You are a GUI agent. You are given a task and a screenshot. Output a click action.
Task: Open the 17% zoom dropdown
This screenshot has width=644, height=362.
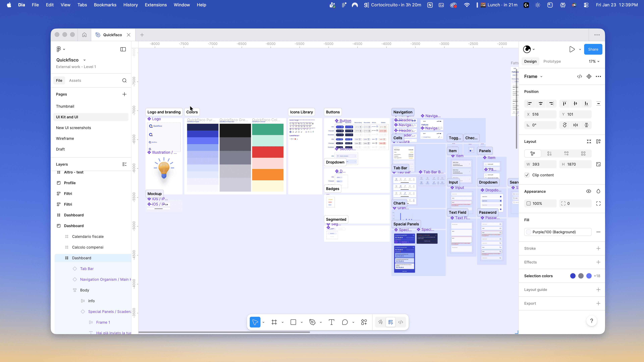click(x=594, y=62)
